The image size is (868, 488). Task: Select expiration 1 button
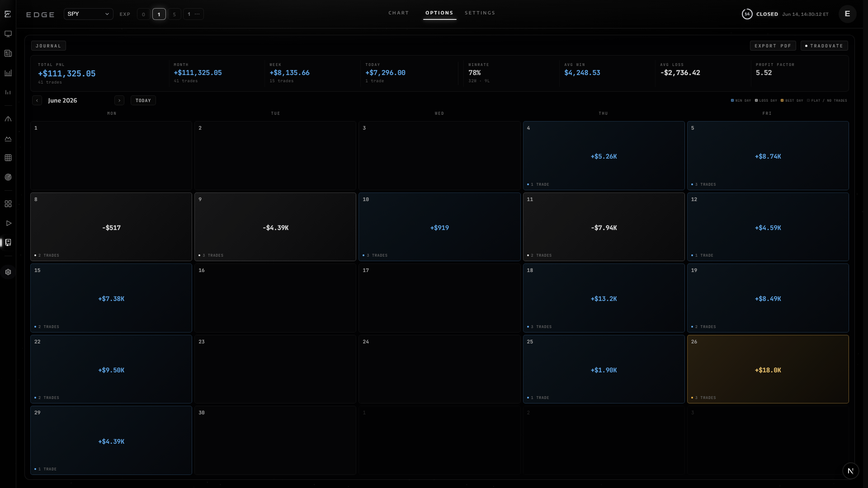point(159,14)
